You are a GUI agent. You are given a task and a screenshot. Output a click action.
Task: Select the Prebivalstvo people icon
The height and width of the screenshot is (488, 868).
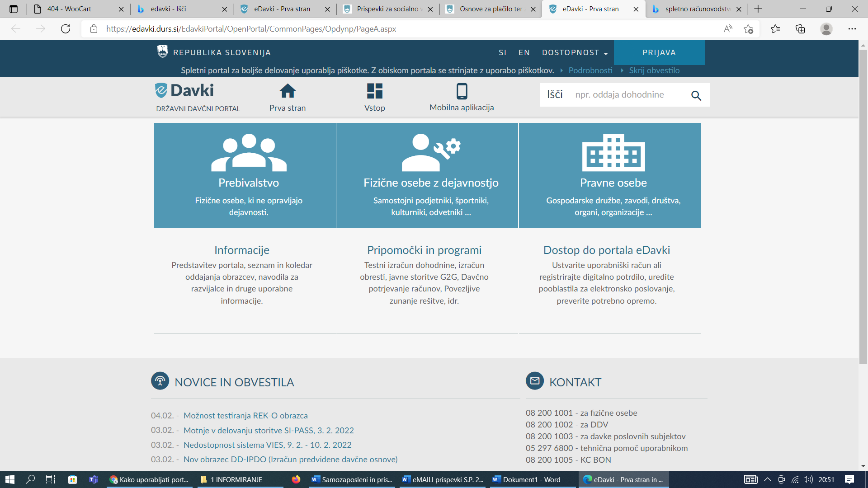click(249, 152)
